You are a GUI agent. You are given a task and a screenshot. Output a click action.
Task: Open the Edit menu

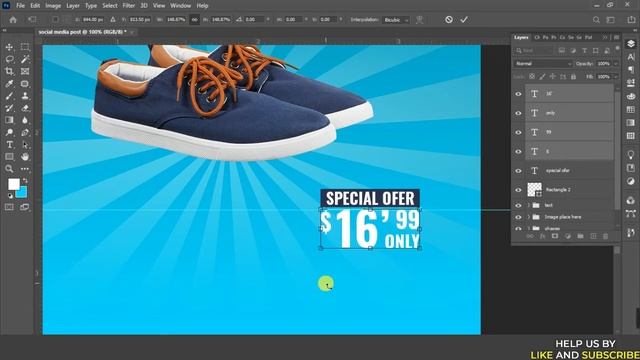35,6
